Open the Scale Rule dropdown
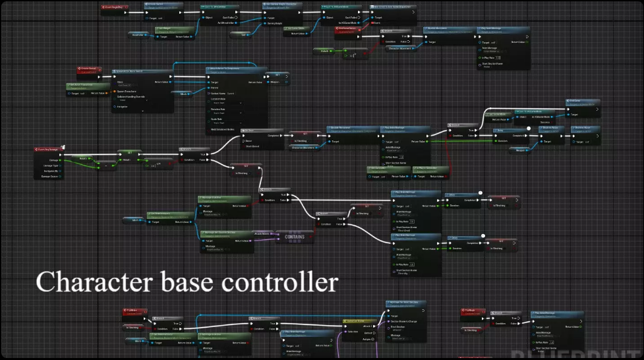 point(226,122)
